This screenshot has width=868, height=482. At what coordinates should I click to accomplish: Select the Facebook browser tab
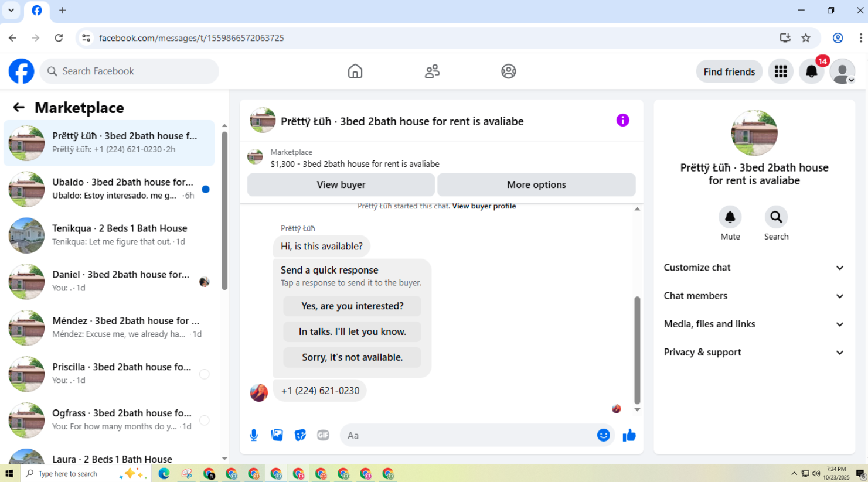pyautogui.click(x=37, y=11)
